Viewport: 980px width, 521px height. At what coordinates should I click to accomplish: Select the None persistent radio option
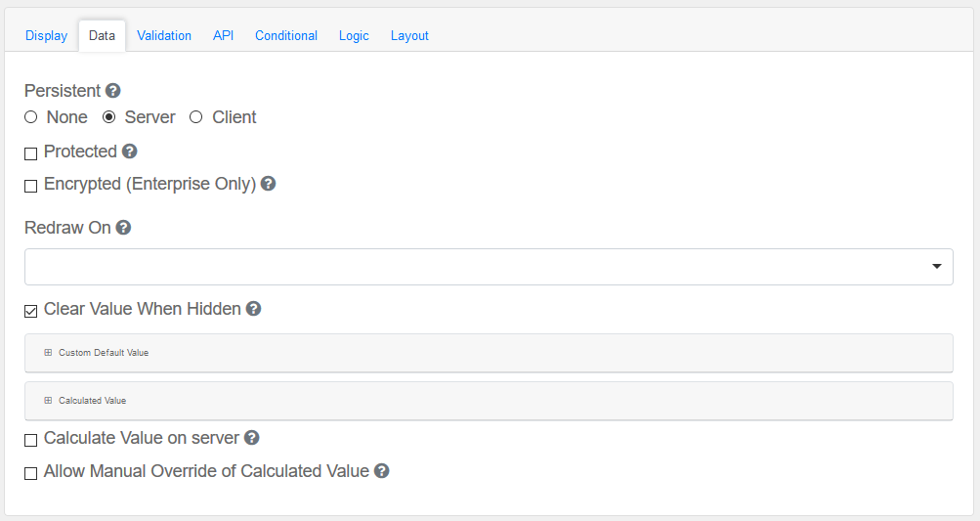coord(31,117)
